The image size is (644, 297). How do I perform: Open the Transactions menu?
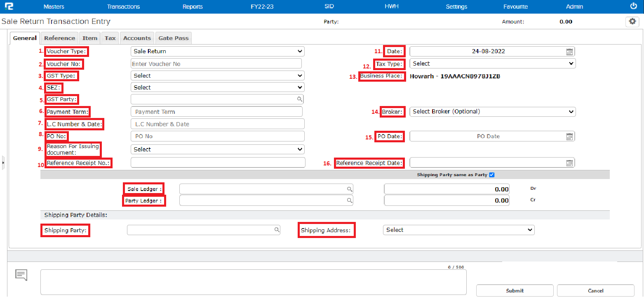coord(123,7)
